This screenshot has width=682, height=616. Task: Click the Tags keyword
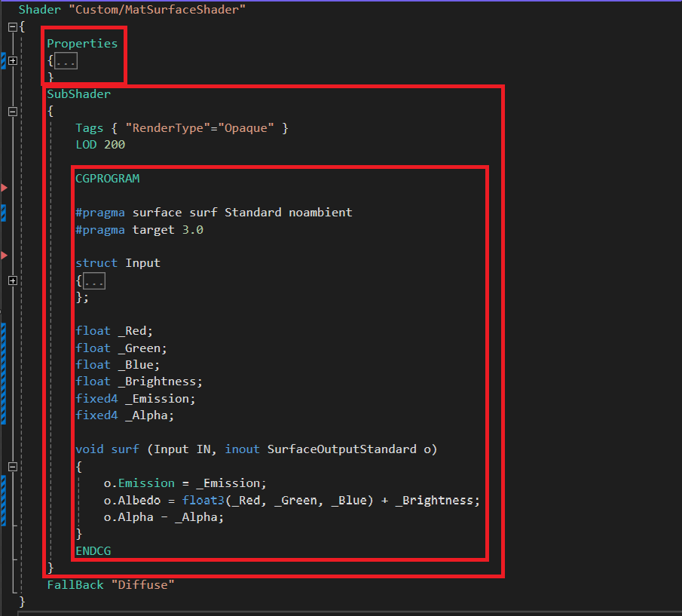coord(89,128)
